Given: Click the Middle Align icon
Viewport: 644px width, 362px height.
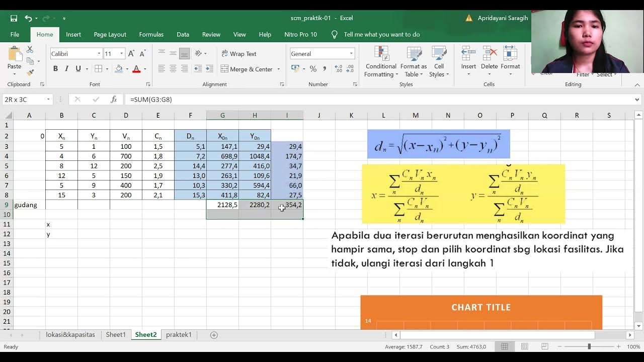Looking at the screenshot, I should coord(173,53).
